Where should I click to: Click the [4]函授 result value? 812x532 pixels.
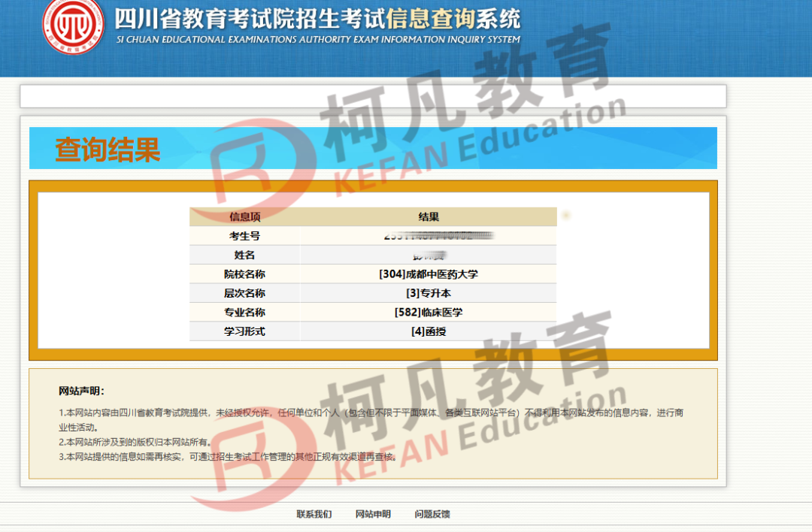pyautogui.click(x=429, y=331)
